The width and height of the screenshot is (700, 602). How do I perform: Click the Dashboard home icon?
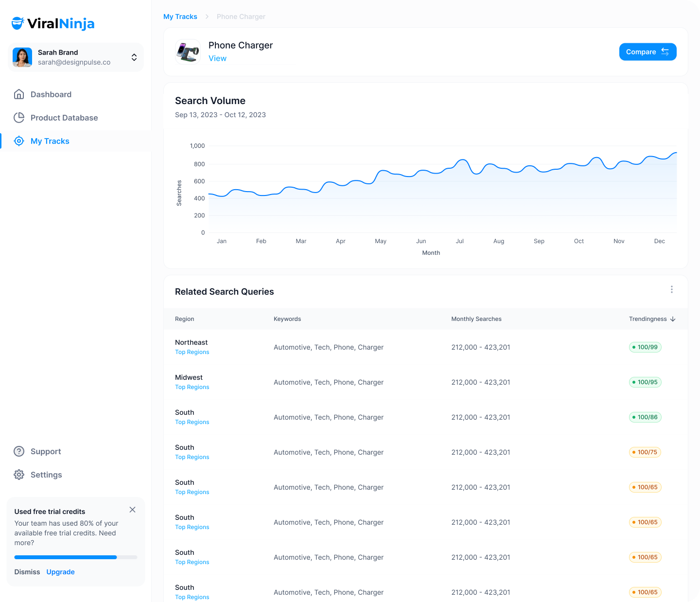19,94
